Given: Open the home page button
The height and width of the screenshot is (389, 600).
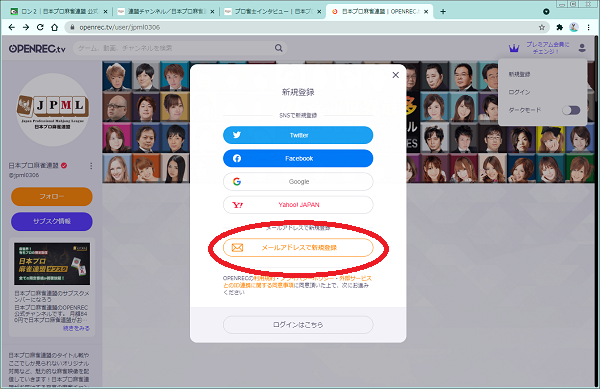Looking at the screenshot, I should (54, 27).
